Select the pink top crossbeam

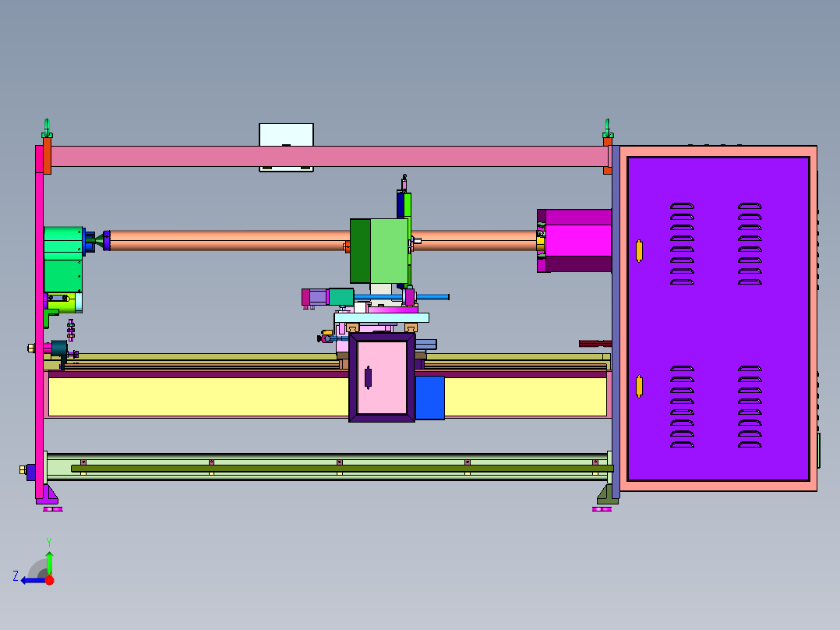click(330, 157)
